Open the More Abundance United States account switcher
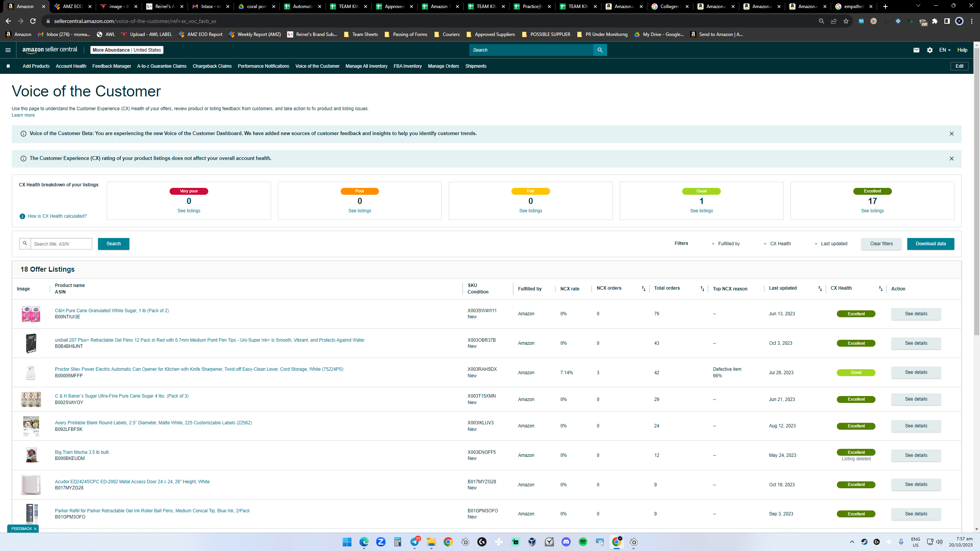Viewport: 980px width, 551px height. point(127,50)
